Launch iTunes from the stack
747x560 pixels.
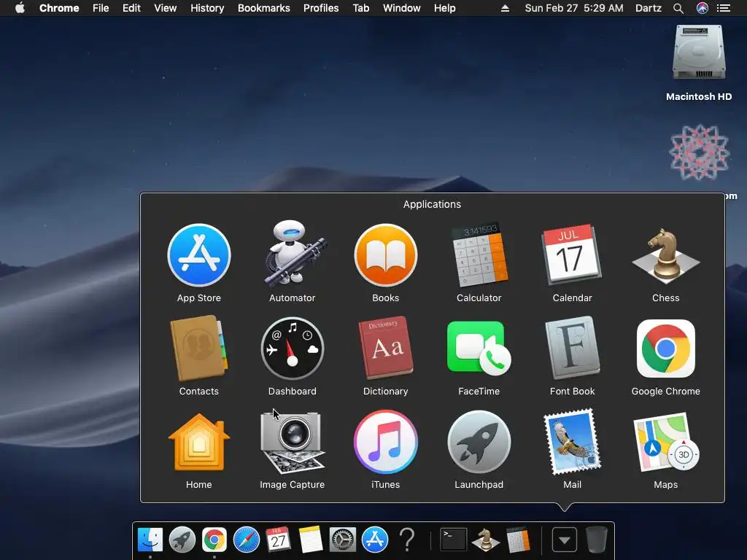pos(386,442)
